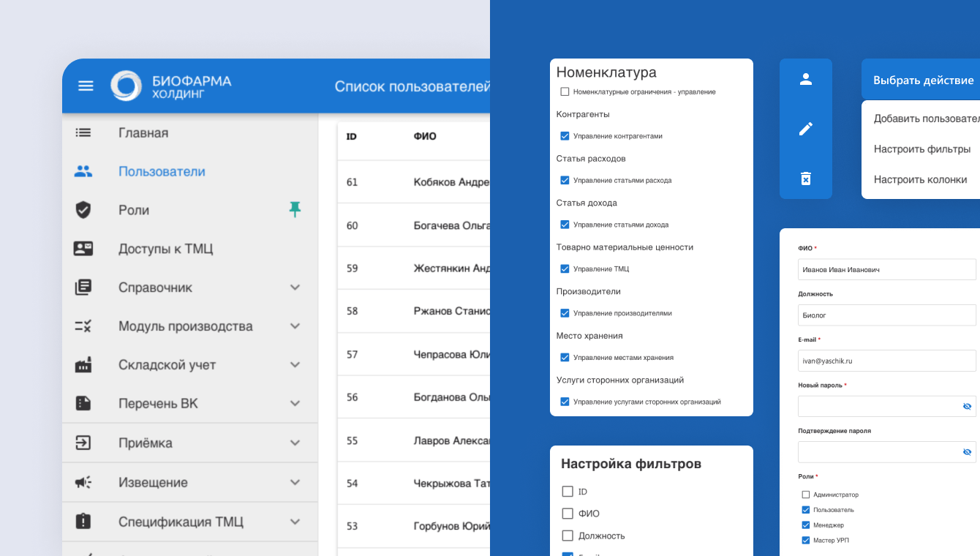Uncheck Управление производителями

[565, 313]
